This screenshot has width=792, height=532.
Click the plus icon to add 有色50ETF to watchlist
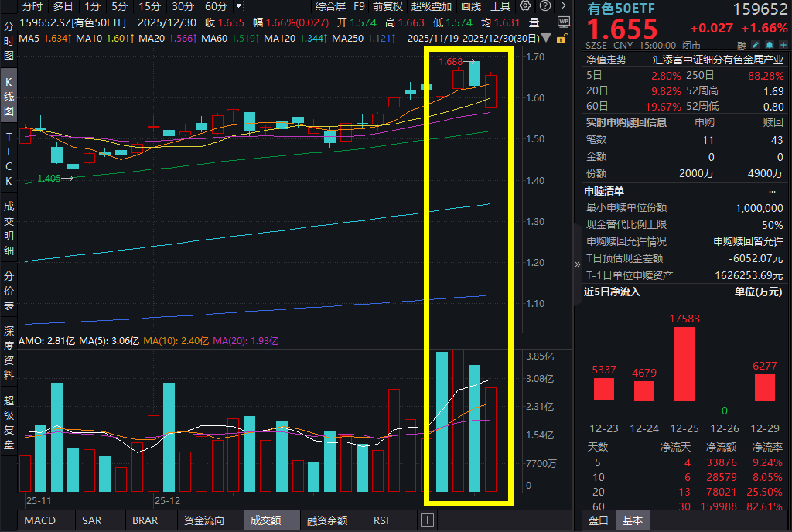783,45
